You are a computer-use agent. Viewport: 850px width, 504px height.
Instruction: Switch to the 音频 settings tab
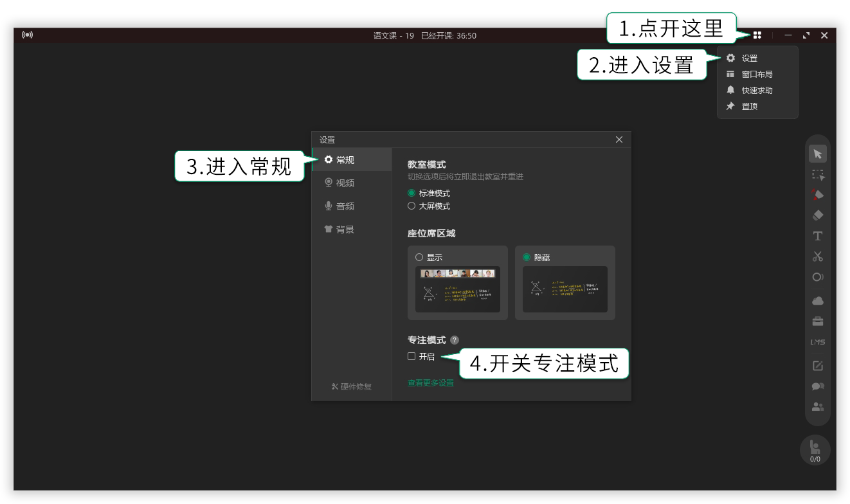pos(352,206)
